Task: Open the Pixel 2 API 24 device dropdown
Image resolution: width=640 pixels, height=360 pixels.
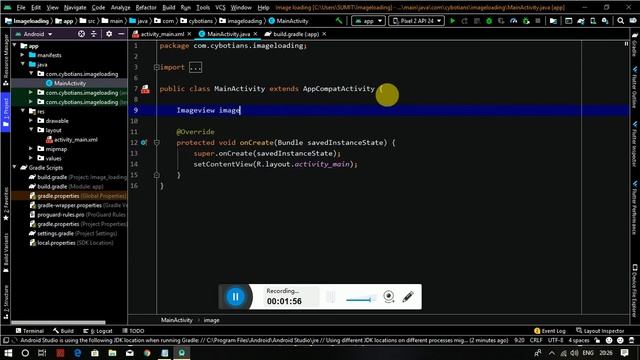Action: point(416,20)
